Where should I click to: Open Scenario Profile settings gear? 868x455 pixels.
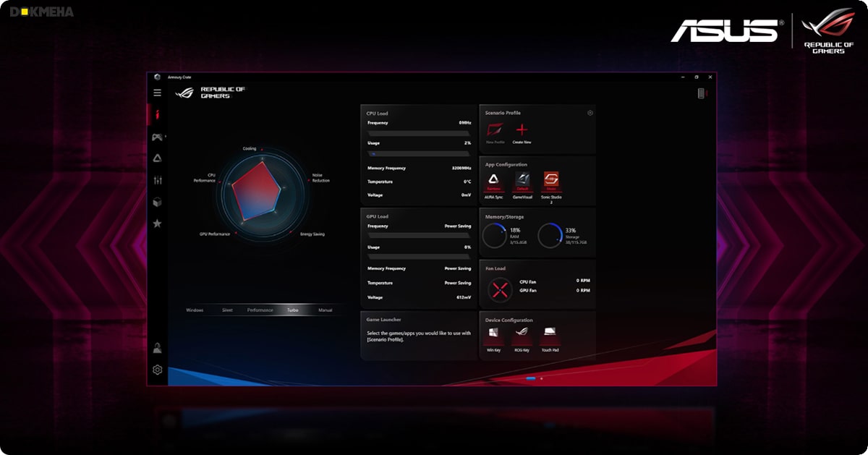point(590,113)
